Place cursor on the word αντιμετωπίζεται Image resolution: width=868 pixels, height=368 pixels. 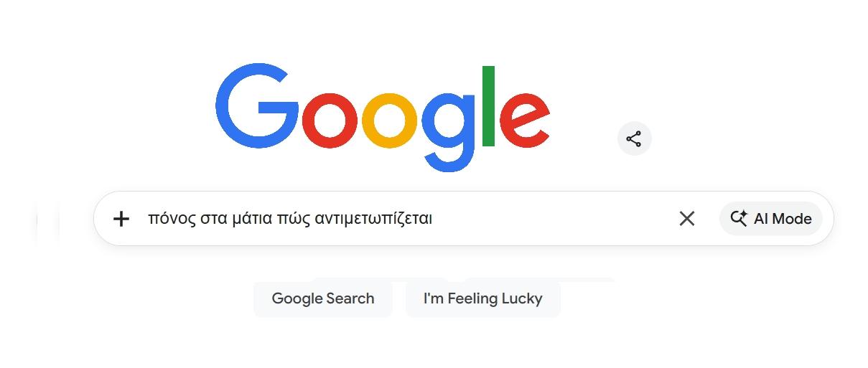click(373, 219)
